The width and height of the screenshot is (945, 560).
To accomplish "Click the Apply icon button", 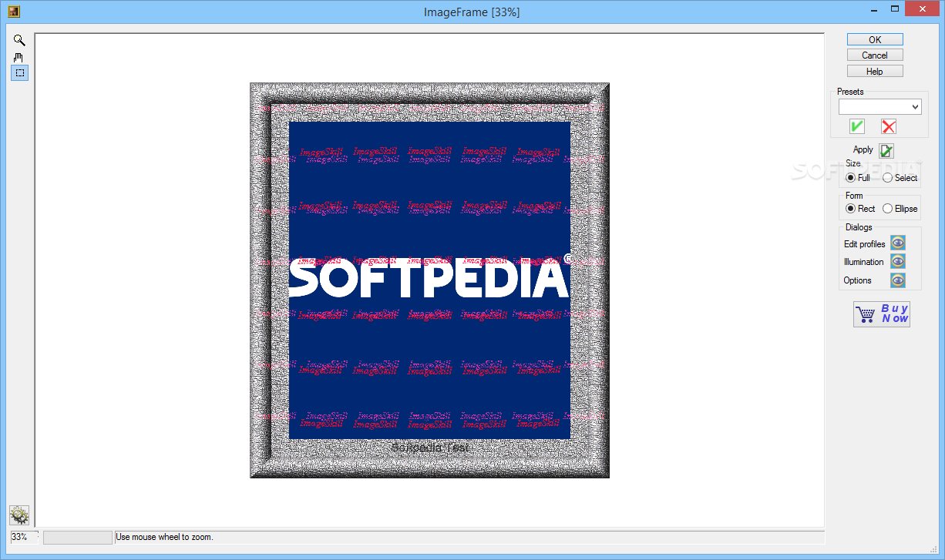I will pyautogui.click(x=886, y=151).
